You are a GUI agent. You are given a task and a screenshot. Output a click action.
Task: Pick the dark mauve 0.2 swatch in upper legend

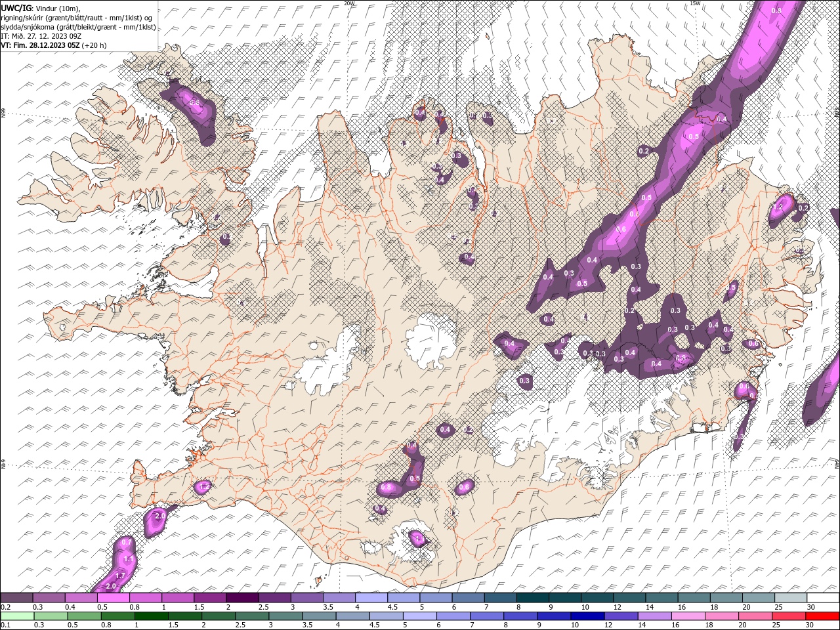(16, 598)
